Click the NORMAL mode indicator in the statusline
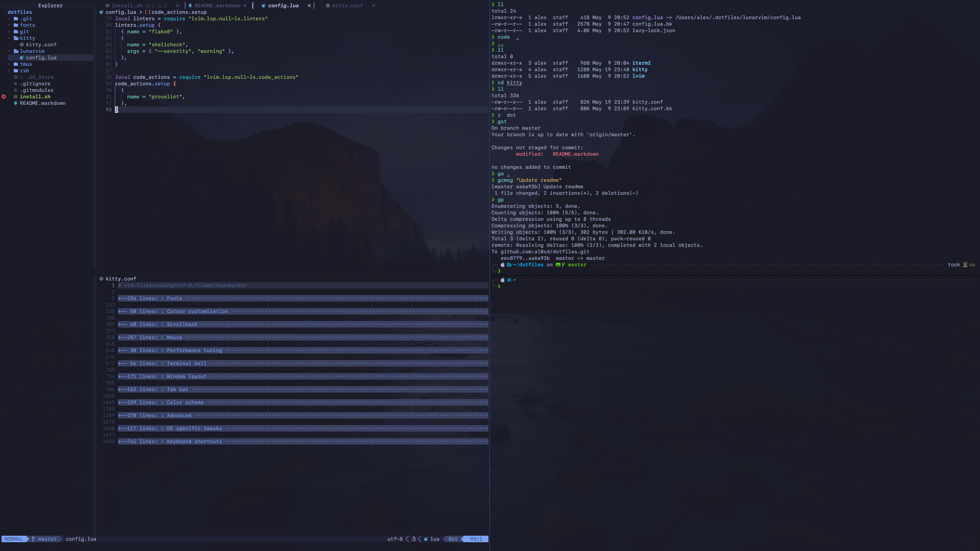 [13, 539]
